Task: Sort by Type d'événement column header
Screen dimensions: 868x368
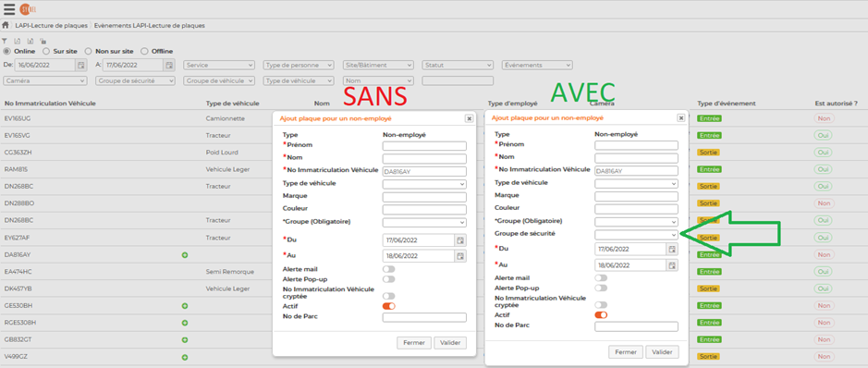Action: [x=727, y=104]
